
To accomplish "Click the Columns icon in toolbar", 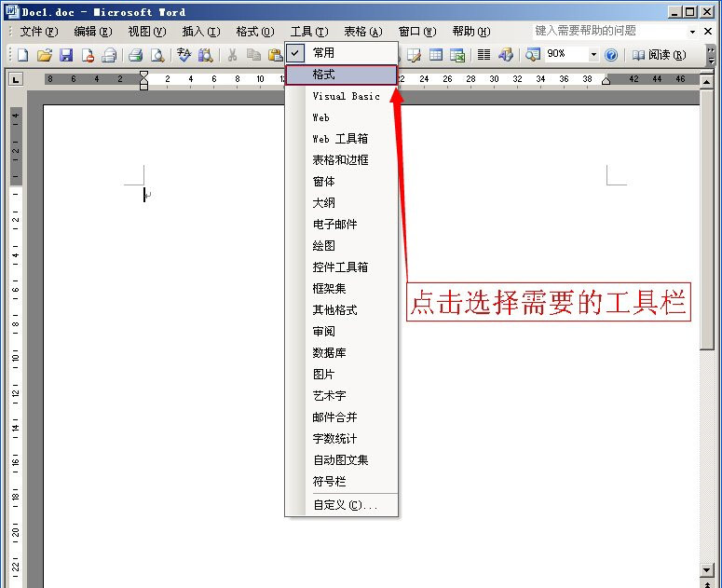I will pyautogui.click(x=484, y=55).
